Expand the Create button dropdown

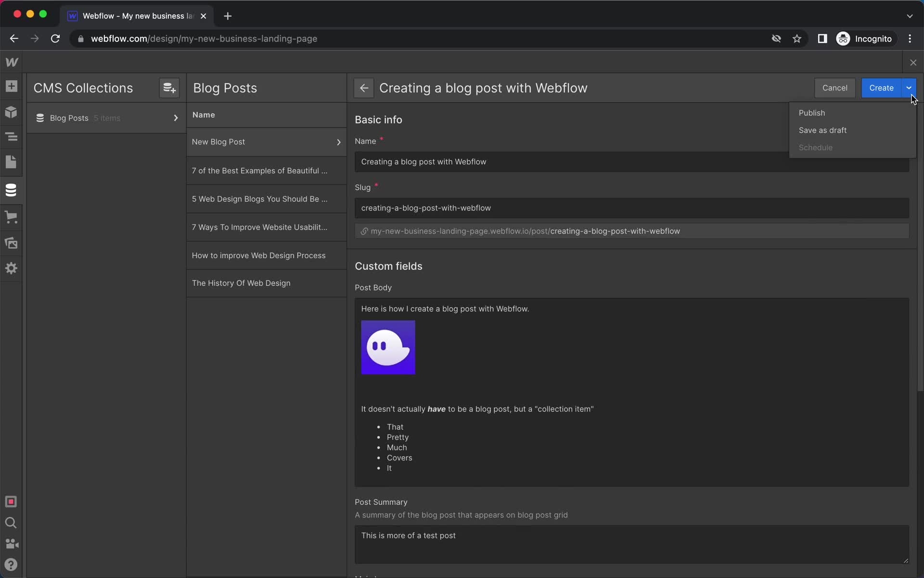[909, 87]
